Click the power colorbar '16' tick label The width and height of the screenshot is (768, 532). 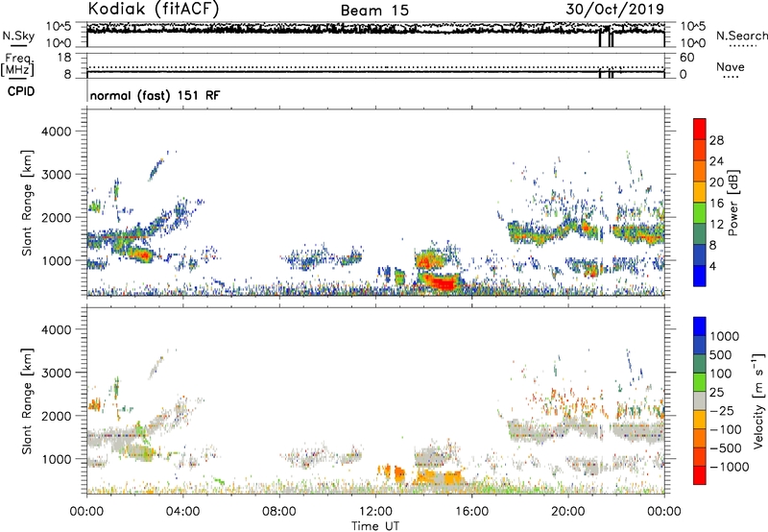(x=716, y=204)
